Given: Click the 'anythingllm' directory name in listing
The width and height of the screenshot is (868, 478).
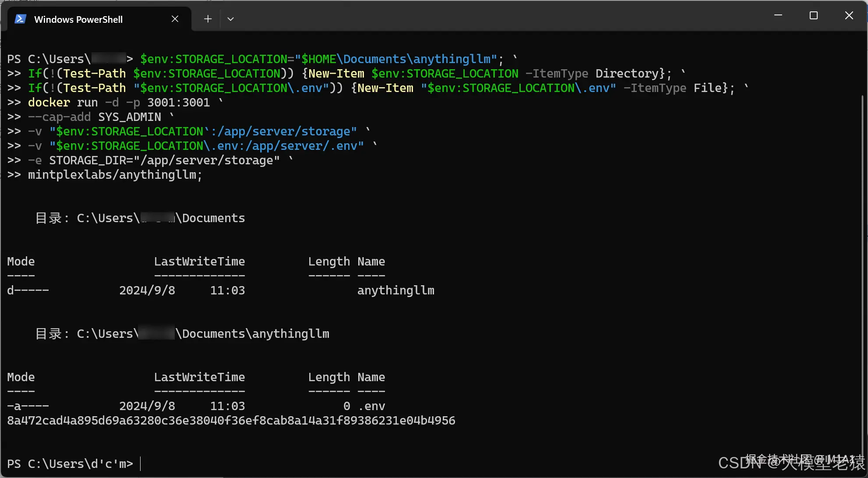Looking at the screenshot, I should tap(396, 290).
